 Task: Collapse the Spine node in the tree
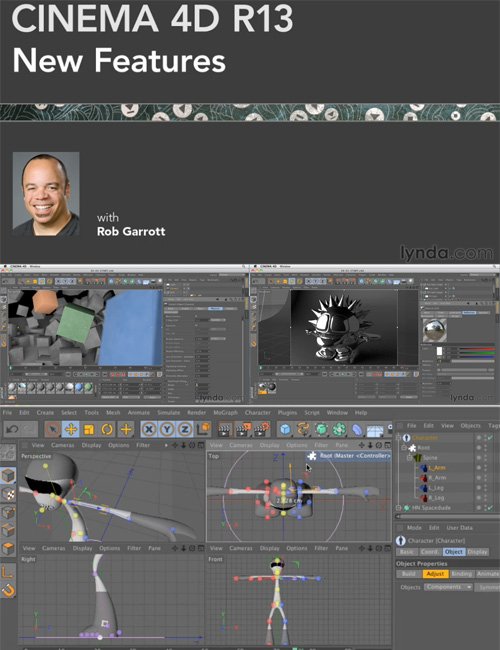coord(410,458)
